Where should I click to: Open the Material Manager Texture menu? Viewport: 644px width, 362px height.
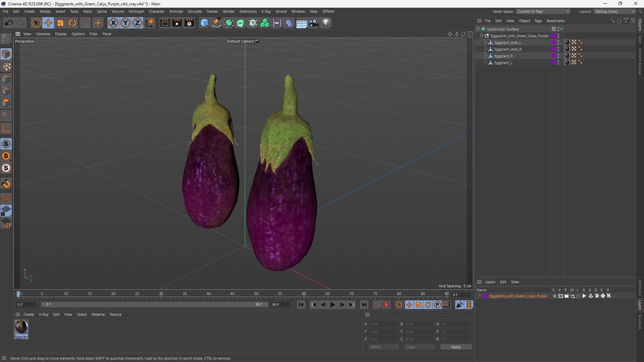click(115, 314)
